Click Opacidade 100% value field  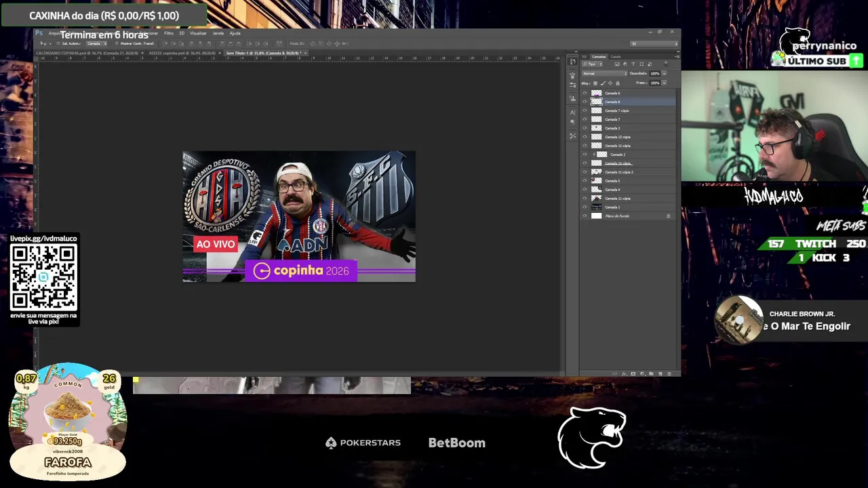click(654, 73)
